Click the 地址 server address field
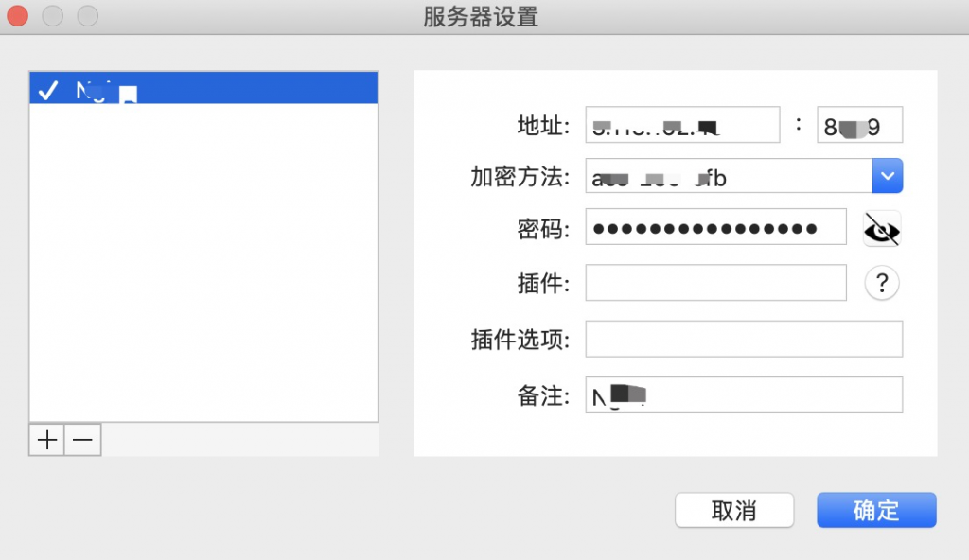Screen dimensions: 969x560 (x=682, y=125)
